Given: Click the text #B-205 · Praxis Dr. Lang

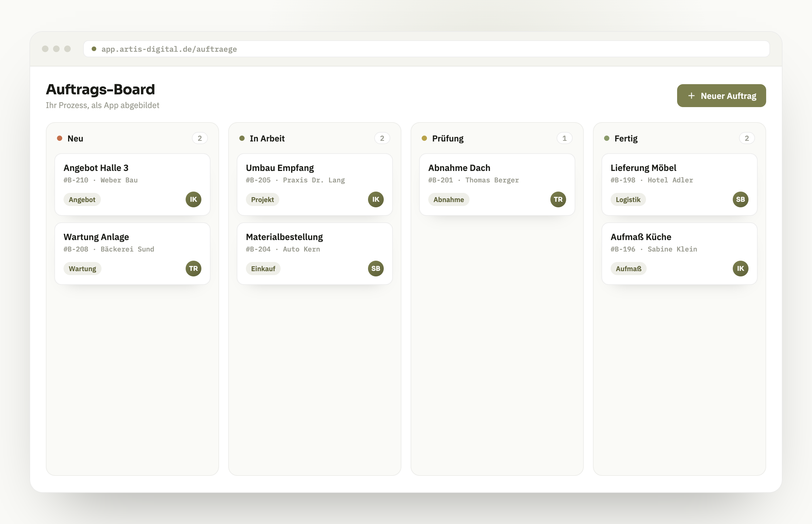Looking at the screenshot, I should tap(295, 180).
